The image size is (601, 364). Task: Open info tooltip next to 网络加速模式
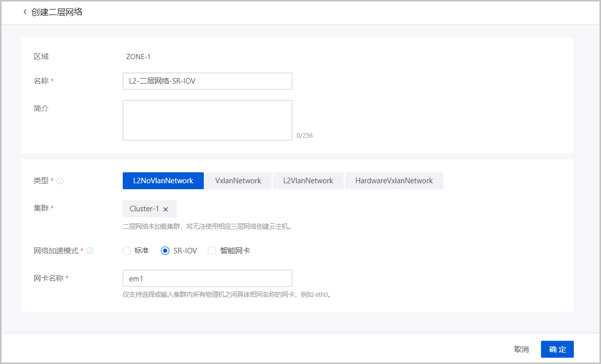tap(90, 250)
